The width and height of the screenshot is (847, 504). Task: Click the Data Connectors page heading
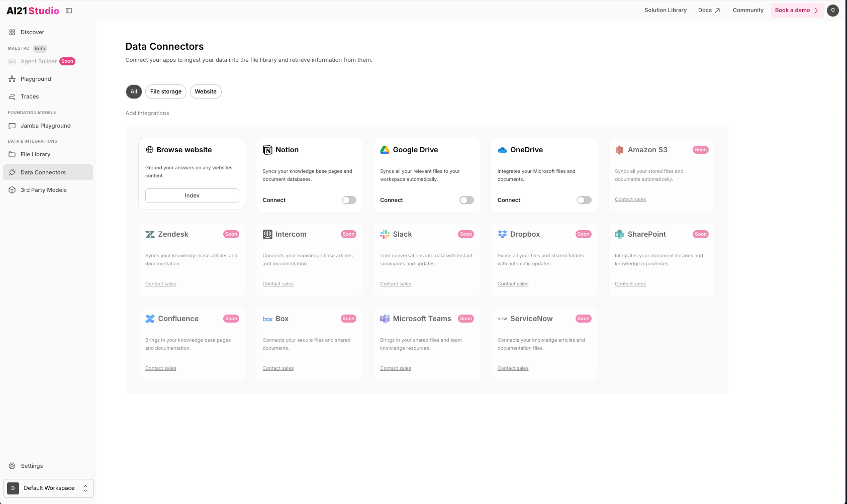pos(164,46)
